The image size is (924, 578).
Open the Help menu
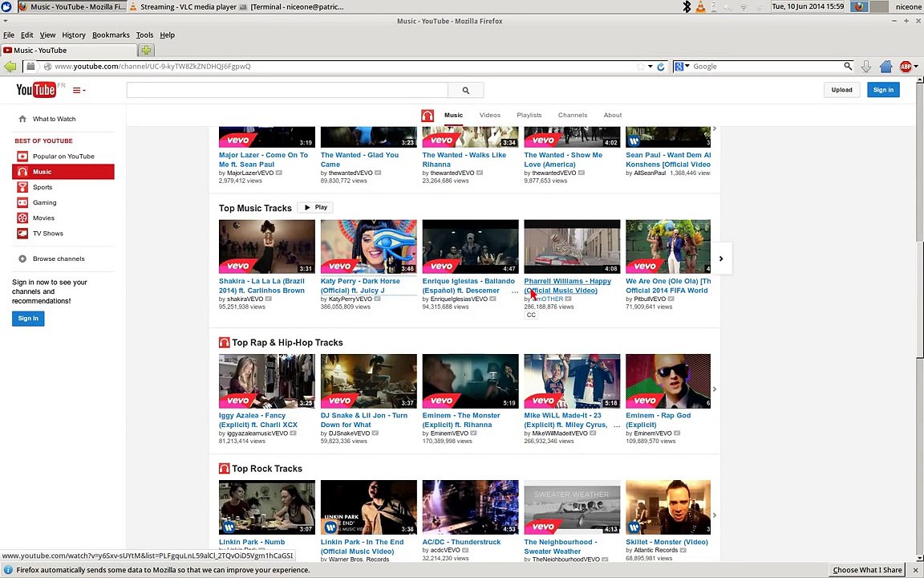[168, 35]
